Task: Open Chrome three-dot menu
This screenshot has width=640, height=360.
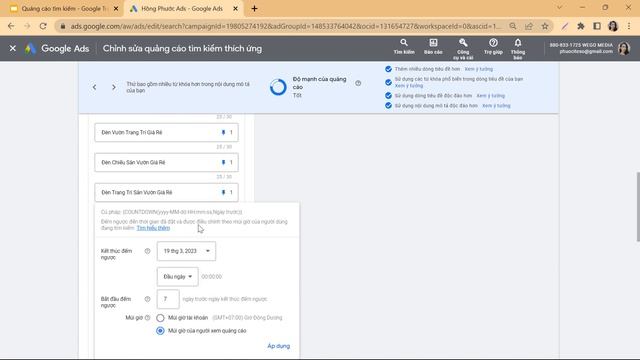Action: pyautogui.click(x=629, y=26)
